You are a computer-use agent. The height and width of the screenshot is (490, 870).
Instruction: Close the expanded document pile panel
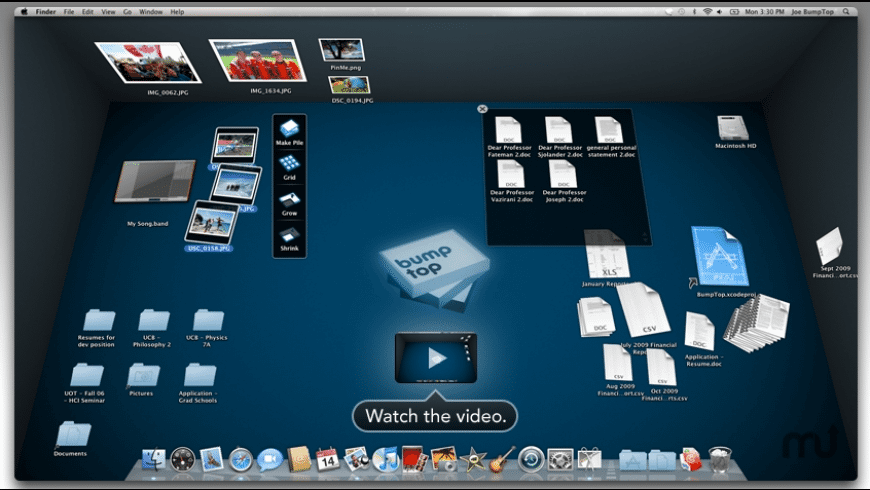click(x=482, y=109)
